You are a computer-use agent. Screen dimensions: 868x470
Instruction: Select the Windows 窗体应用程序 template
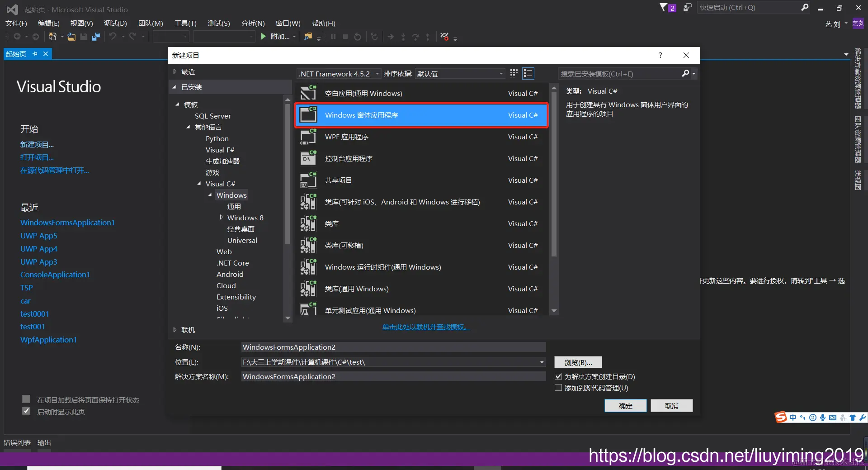click(421, 115)
